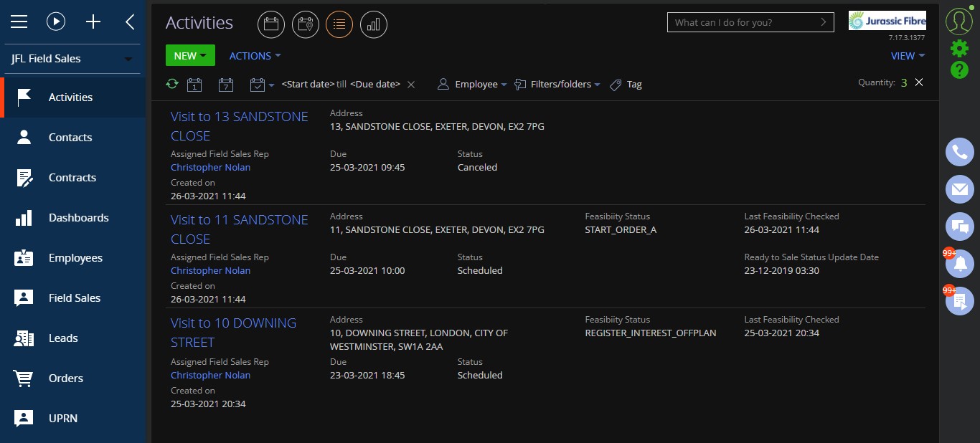Click the Due date filter field

[x=375, y=84]
